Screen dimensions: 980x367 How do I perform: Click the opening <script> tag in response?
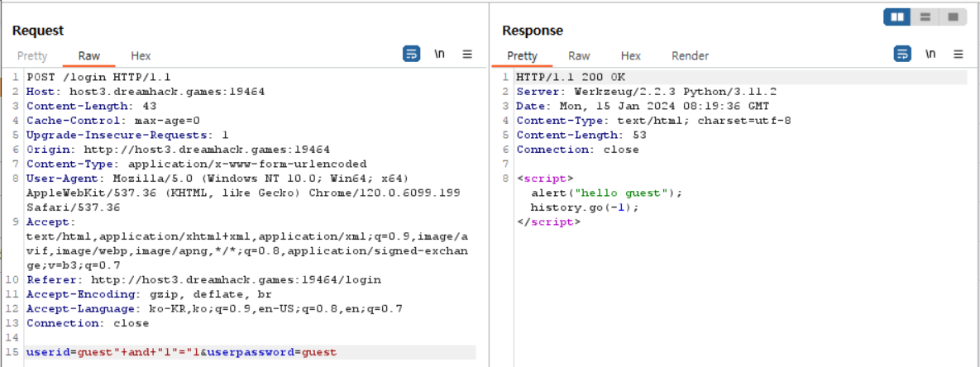pyautogui.click(x=545, y=178)
